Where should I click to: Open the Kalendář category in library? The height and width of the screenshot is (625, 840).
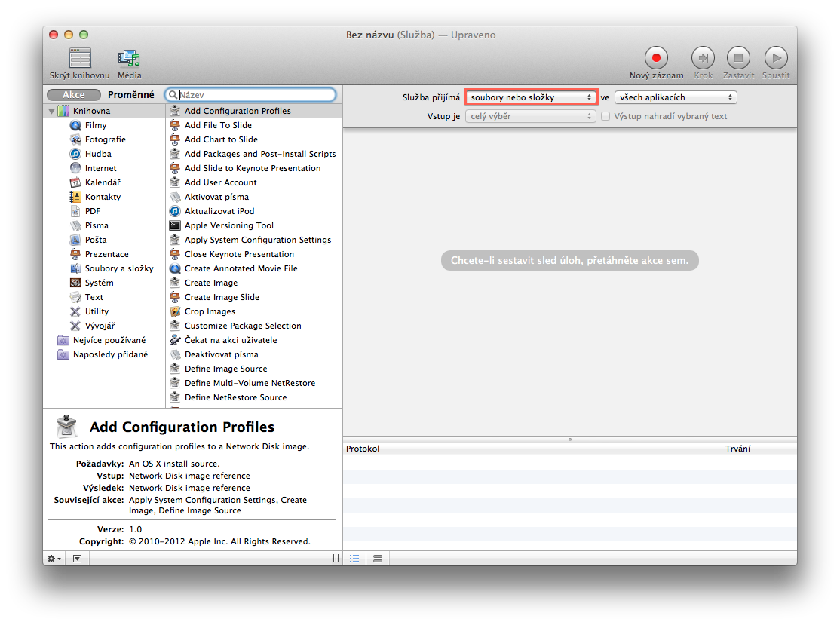click(x=103, y=182)
